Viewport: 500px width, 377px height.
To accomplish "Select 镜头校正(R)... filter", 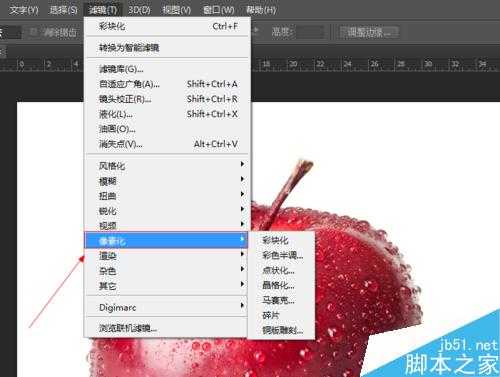I will coord(167,99).
